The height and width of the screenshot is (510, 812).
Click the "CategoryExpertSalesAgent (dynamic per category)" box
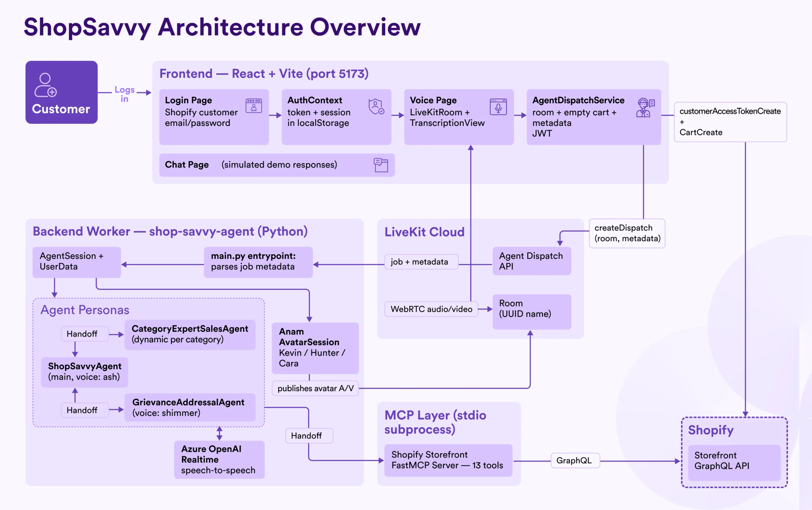190,334
